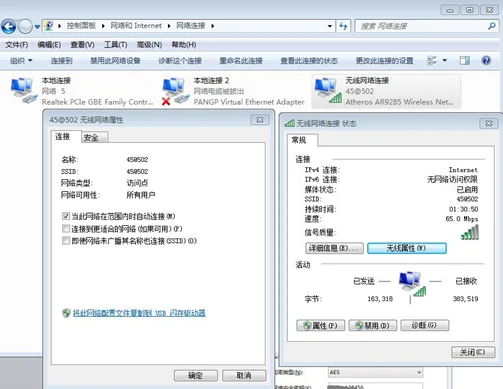Click 更改此连接的设置 in the toolbar

point(384,61)
